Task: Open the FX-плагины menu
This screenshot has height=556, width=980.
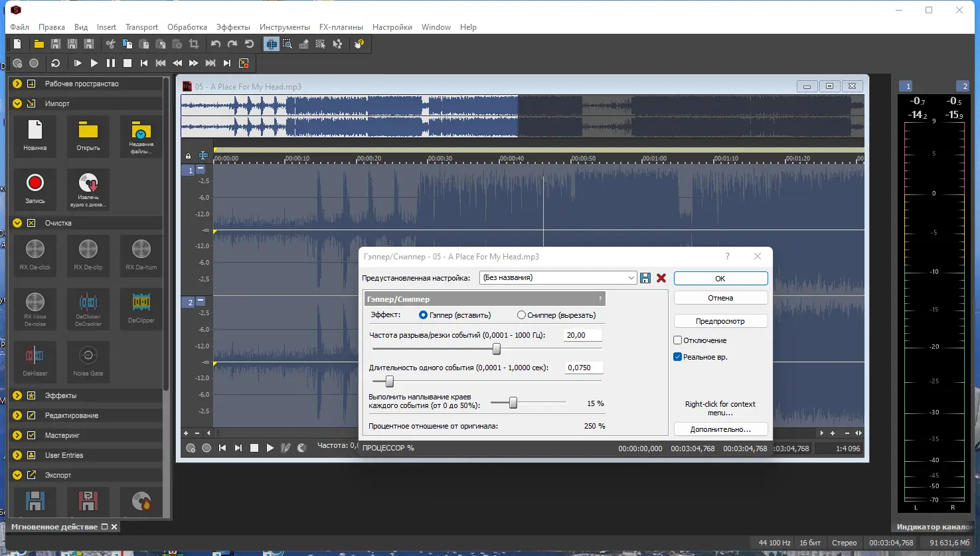Action: pyautogui.click(x=341, y=27)
